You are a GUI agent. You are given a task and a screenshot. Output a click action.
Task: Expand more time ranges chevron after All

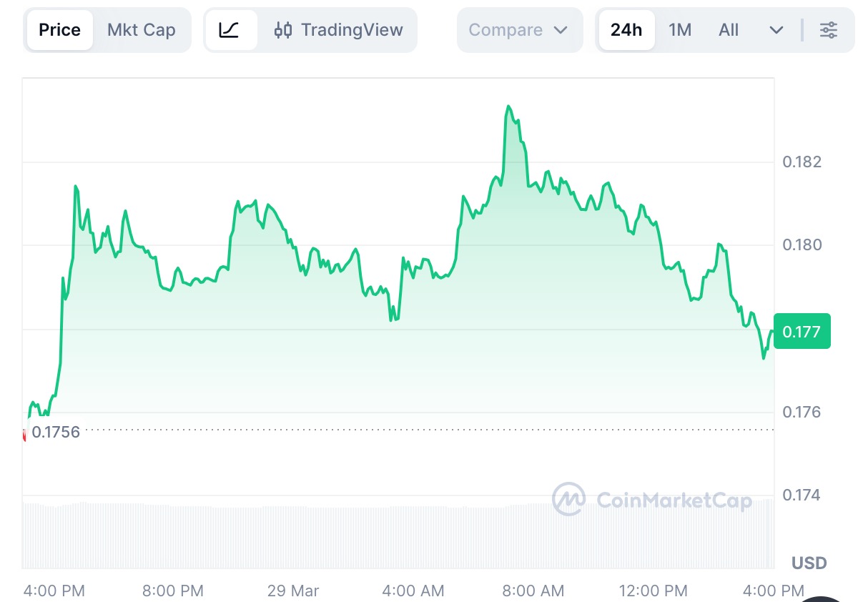click(x=776, y=30)
